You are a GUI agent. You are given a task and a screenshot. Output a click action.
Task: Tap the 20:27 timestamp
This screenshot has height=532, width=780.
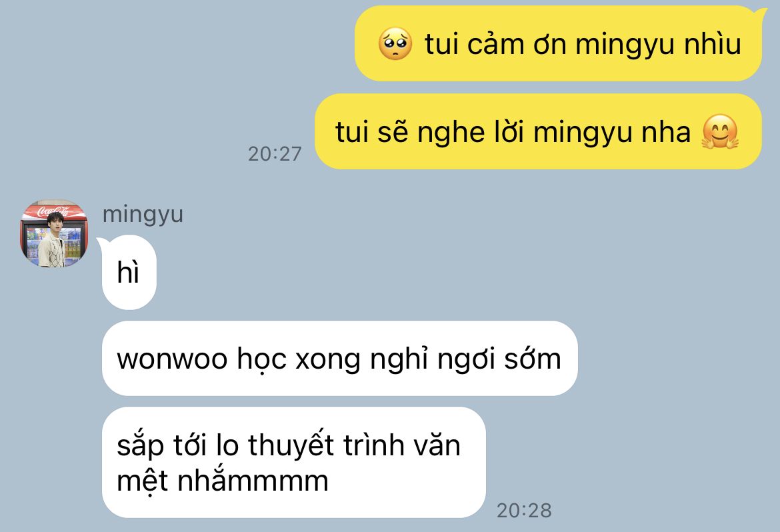click(275, 154)
